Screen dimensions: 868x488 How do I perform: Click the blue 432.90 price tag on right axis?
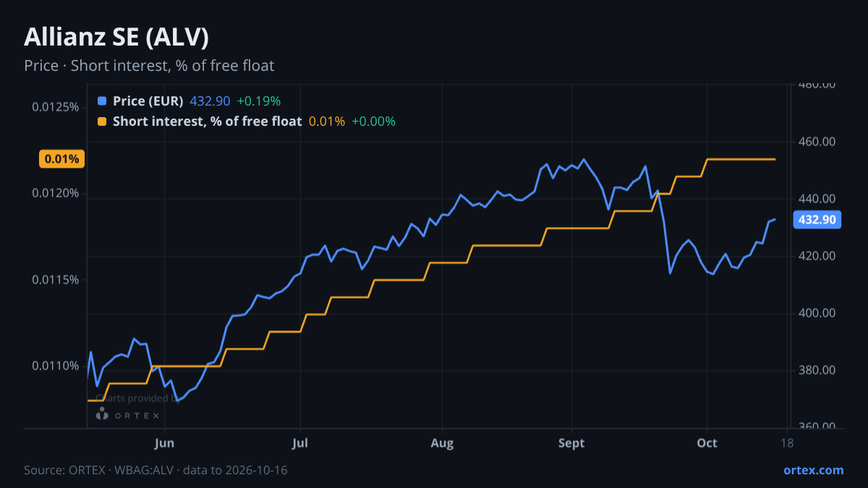tap(817, 220)
